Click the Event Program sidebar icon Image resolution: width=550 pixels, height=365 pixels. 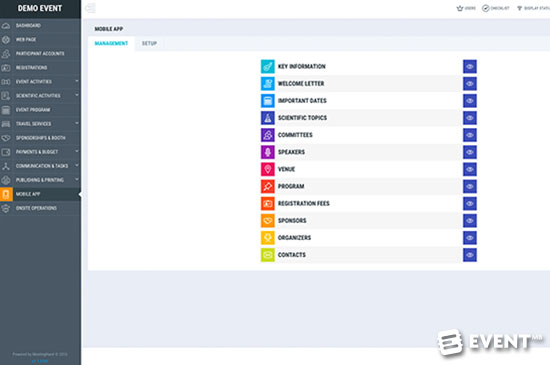pyautogui.click(x=6, y=110)
